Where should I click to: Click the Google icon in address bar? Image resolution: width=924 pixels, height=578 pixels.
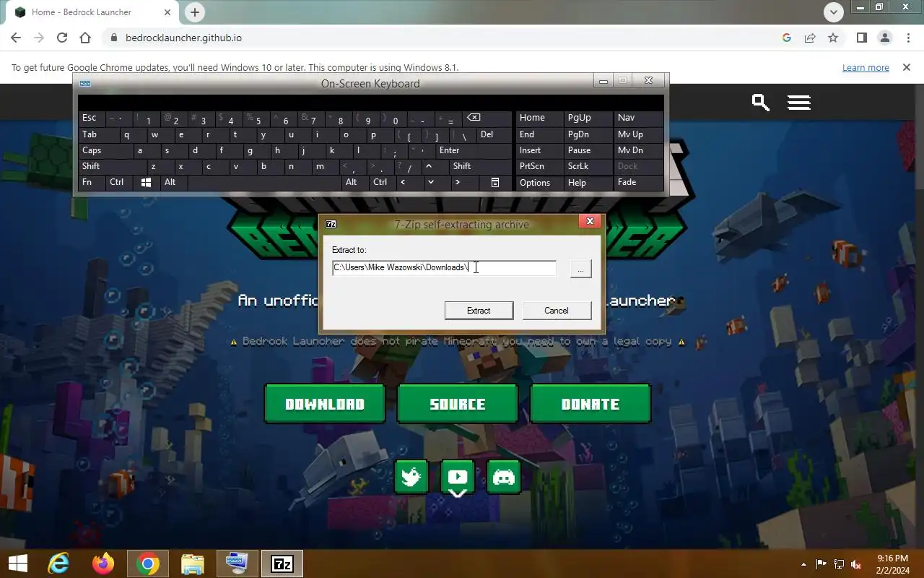point(787,38)
